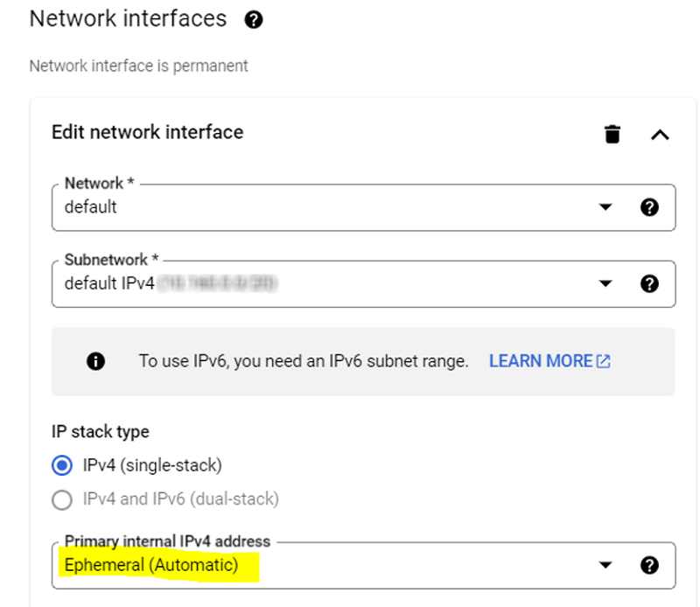Collapse the Edit network interface panel

(x=660, y=134)
